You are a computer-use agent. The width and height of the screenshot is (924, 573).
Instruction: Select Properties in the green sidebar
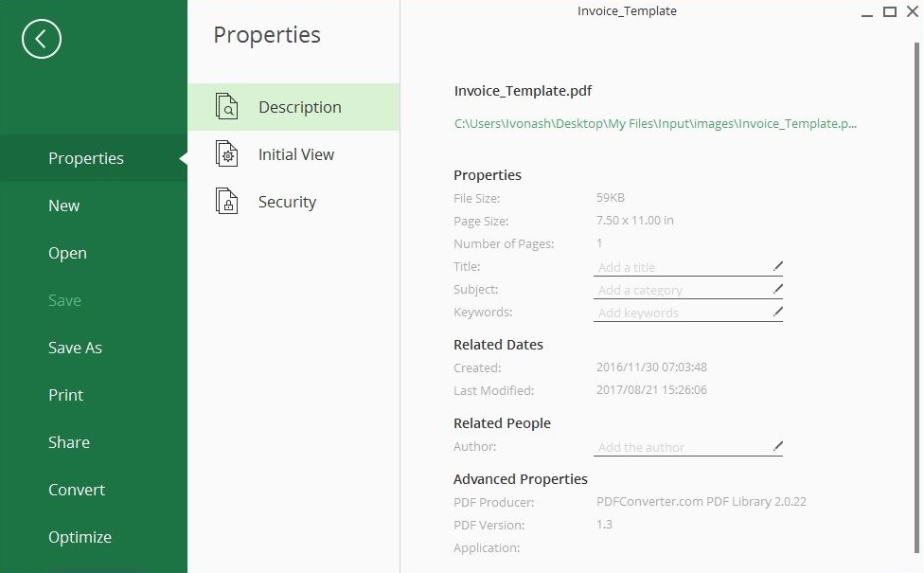click(86, 158)
